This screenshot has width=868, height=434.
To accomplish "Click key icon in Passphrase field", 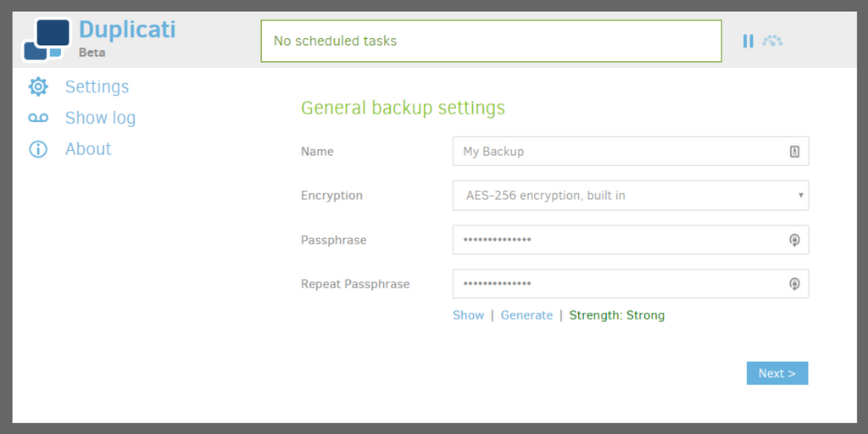I will point(794,240).
